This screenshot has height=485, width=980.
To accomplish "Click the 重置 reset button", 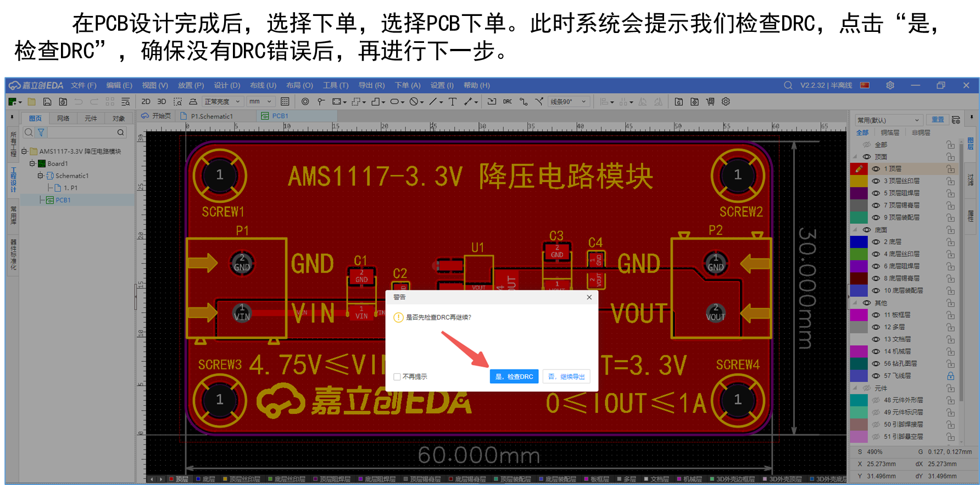I will [x=938, y=120].
